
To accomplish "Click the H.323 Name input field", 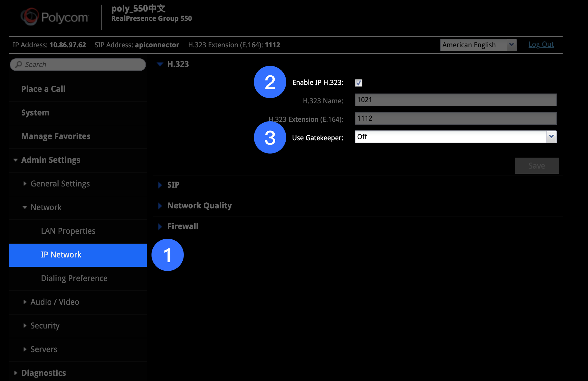I will click(x=455, y=100).
